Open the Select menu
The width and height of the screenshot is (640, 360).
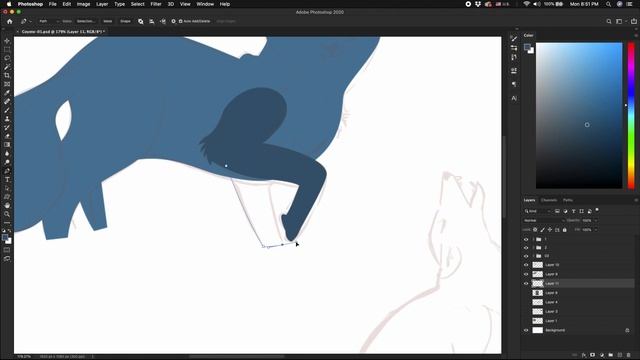(x=138, y=4)
